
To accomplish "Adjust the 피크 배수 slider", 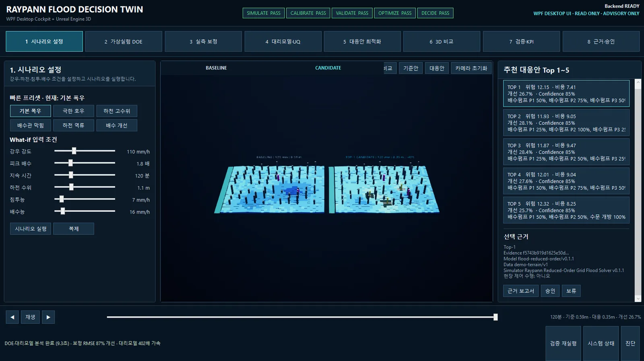I will pyautogui.click(x=70, y=163).
